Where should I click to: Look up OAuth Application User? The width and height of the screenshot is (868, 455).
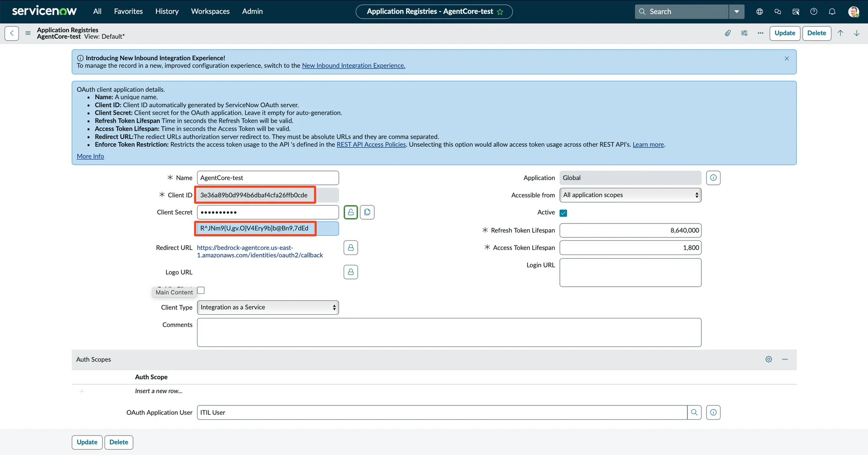click(694, 413)
